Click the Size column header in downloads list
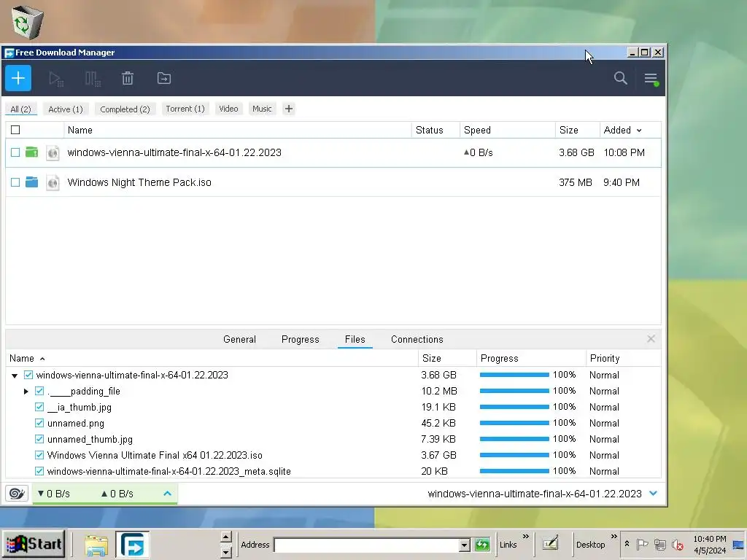This screenshot has height=560, width=747. [x=577, y=130]
